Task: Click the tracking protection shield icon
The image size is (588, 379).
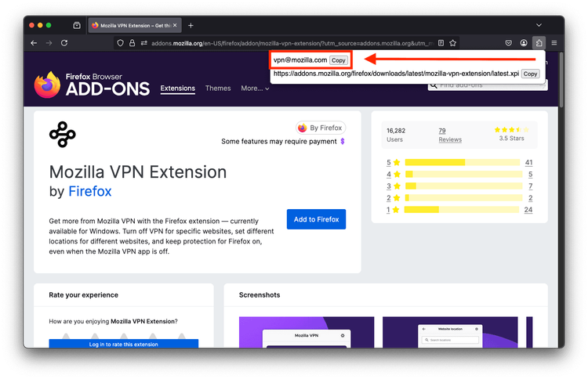Action: (x=120, y=42)
